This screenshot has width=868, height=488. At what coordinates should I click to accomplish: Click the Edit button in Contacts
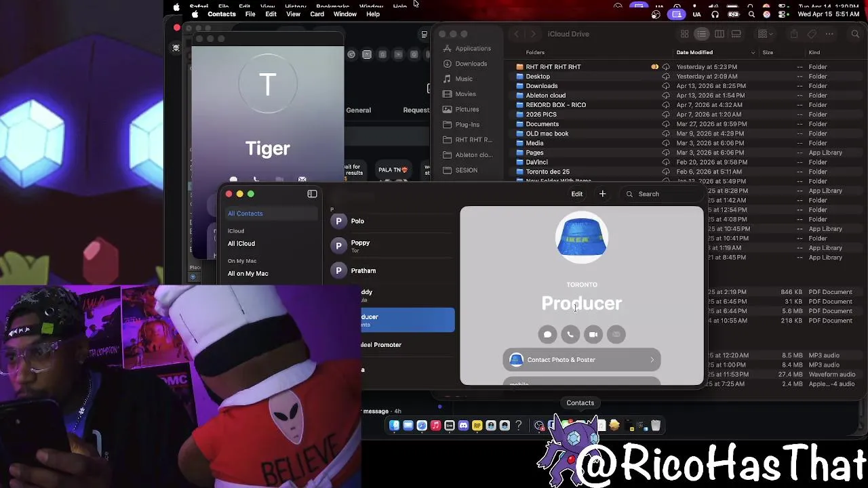pyautogui.click(x=577, y=194)
